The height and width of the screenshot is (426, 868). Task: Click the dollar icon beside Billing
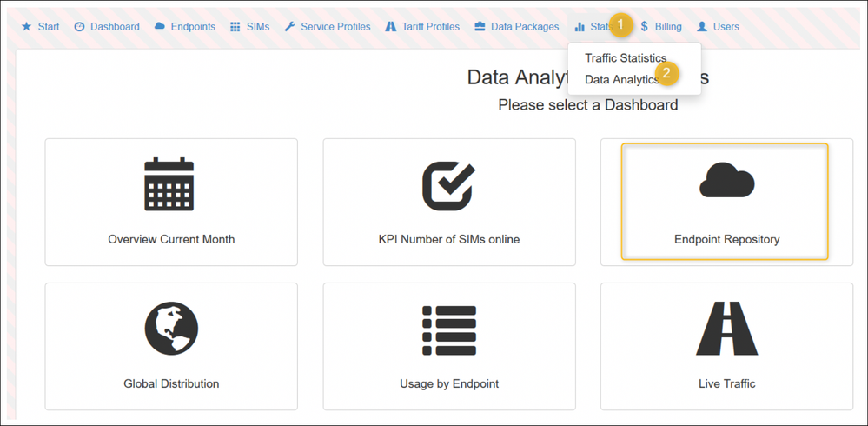point(645,27)
